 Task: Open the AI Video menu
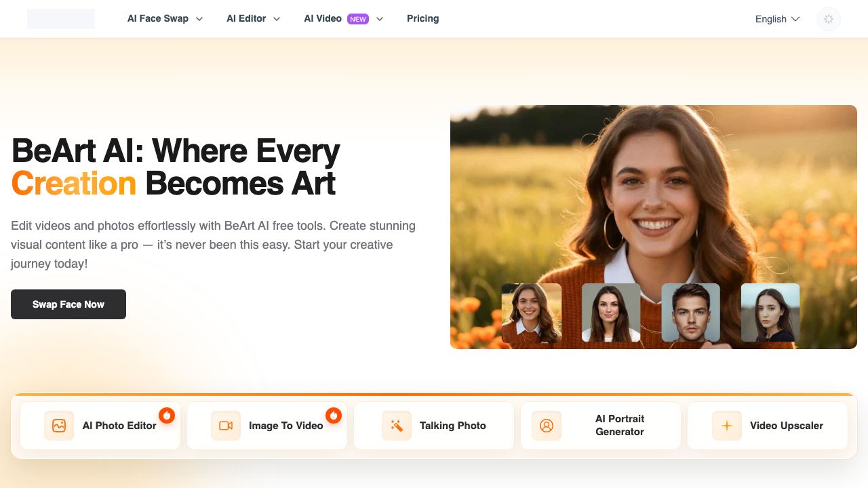(344, 19)
